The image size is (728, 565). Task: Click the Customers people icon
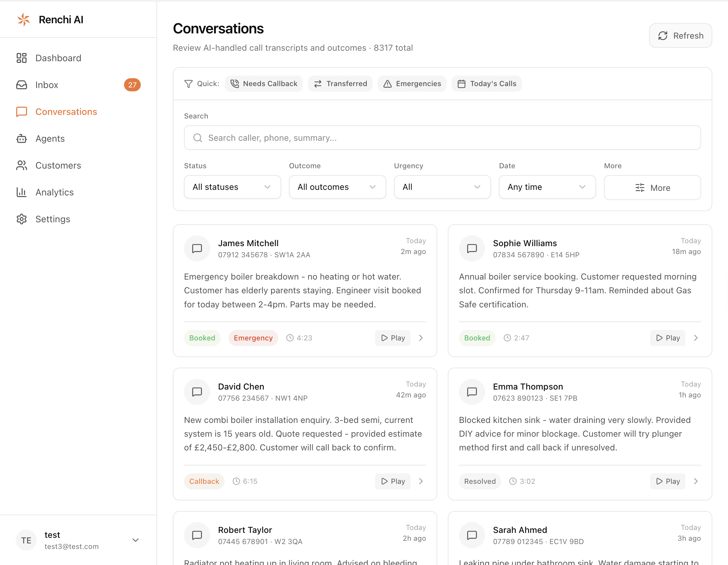[22, 165]
